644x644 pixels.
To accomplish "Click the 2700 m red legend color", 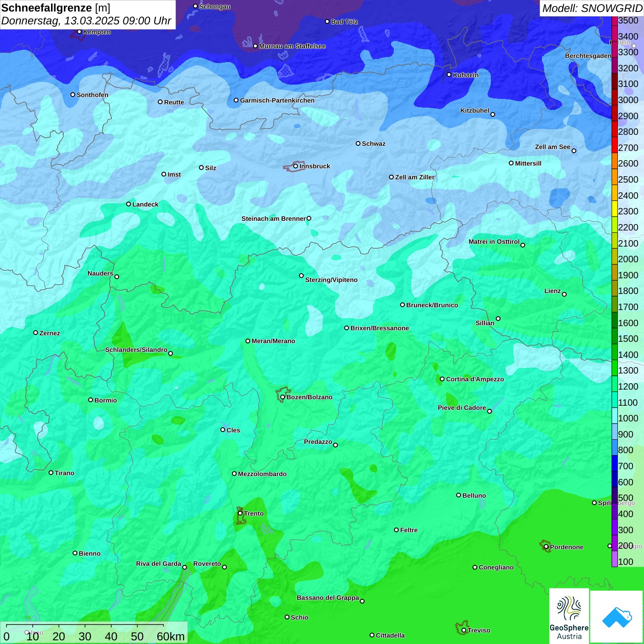I will (x=614, y=145).
